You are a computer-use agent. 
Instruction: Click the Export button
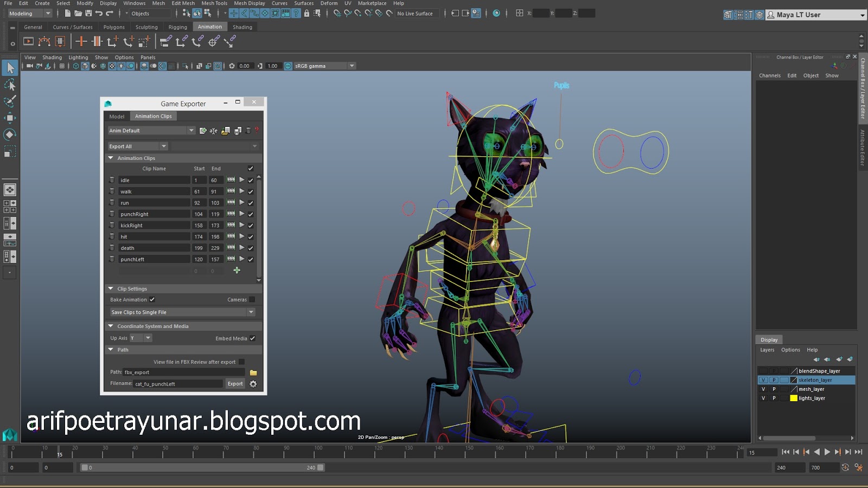point(235,383)
